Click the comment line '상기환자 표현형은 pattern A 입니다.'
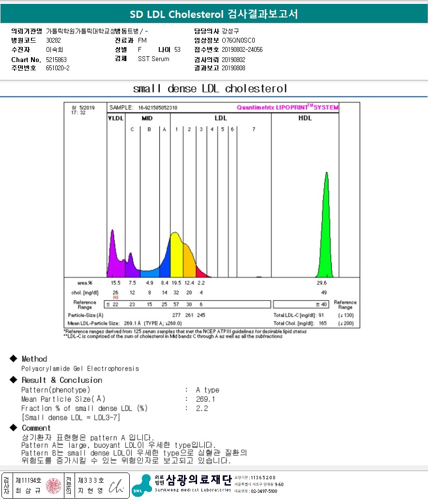The width and height of the screenshot is (428, 504). coord(88,438)
